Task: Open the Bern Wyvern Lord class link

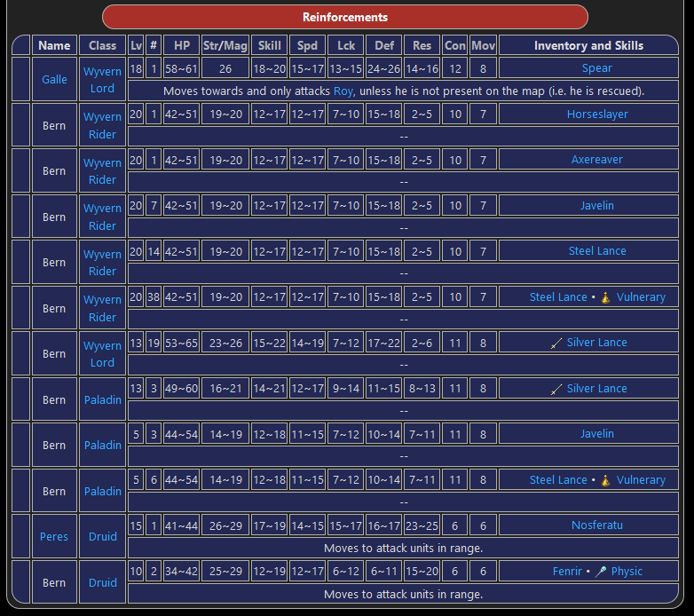Action: coord(102,354)
